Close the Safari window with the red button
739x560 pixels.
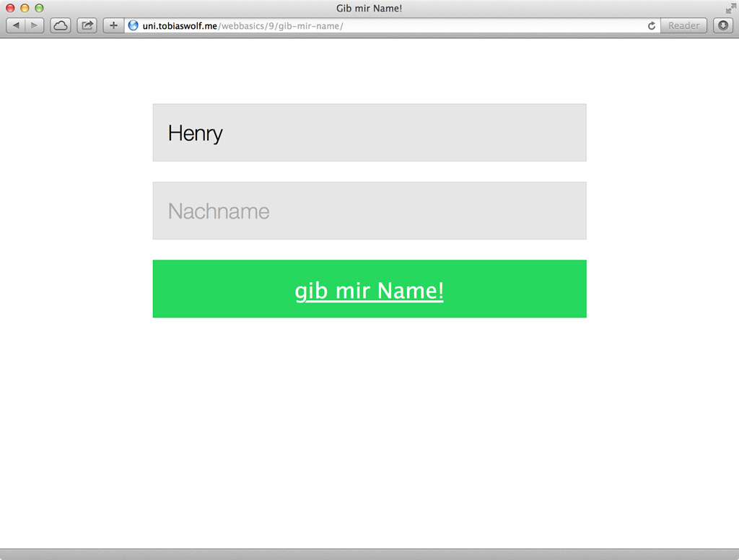pyautogui.click(x=10, y=8)
